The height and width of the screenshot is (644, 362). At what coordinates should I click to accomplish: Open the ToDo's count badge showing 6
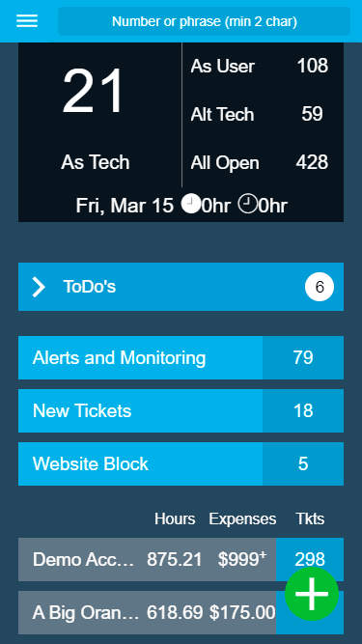coord(320,287)
